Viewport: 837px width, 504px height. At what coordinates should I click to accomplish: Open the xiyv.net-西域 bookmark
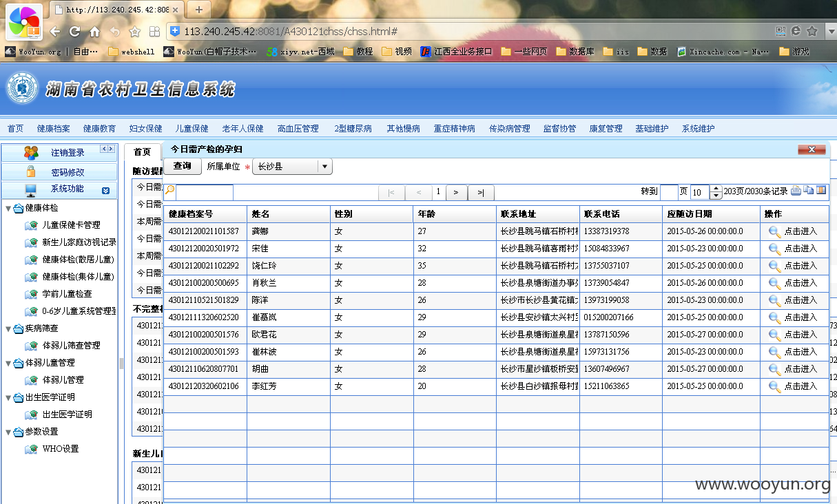click(x=300, y=51)
